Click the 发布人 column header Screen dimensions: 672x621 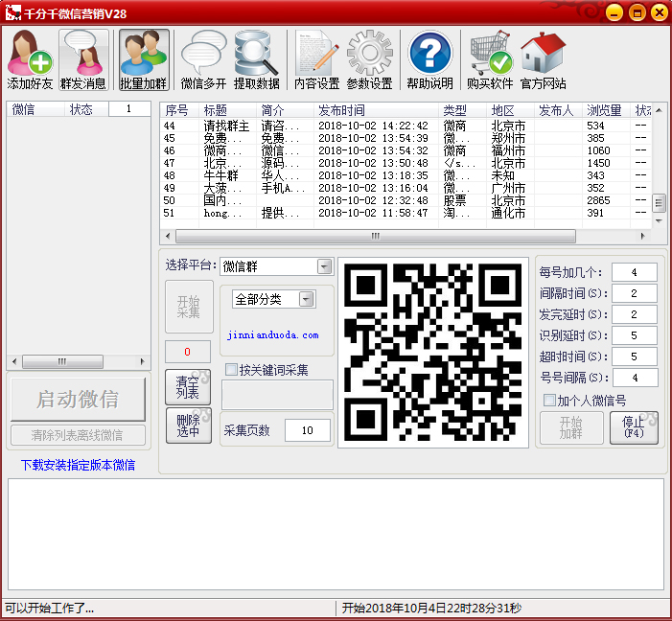pos(558,110)
